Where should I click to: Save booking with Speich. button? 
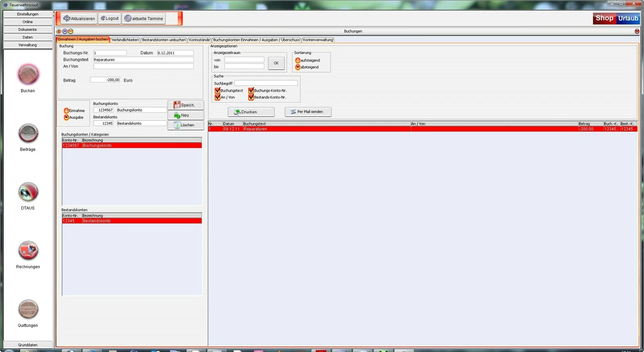pyautogui.click(x=186, y=105)
